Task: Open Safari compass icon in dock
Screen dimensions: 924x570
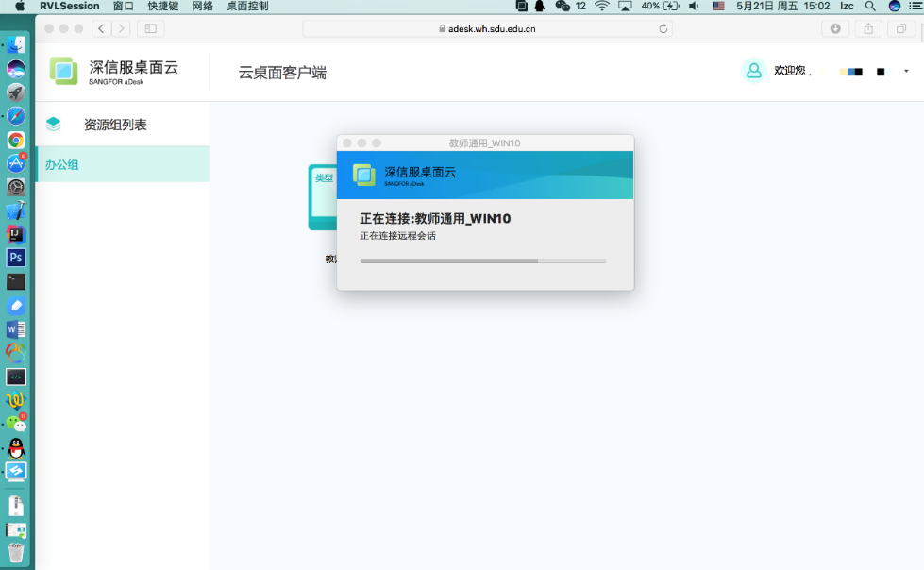Action: coord(16,116)
